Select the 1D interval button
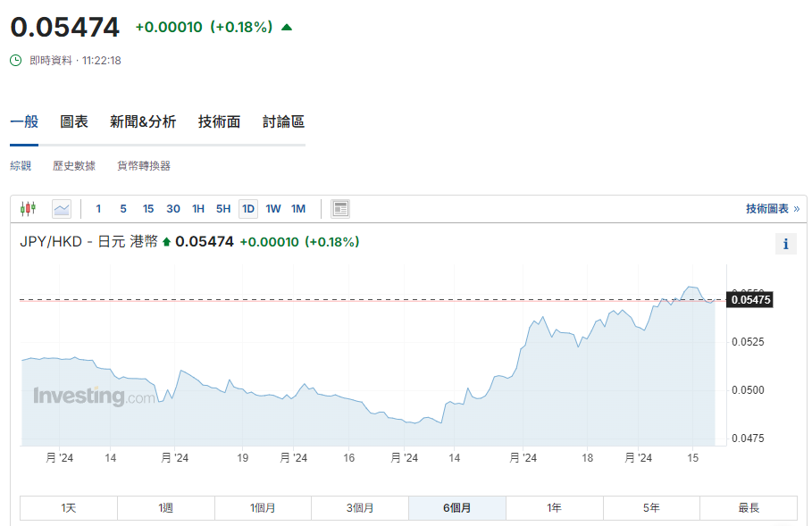 (248, 209)
